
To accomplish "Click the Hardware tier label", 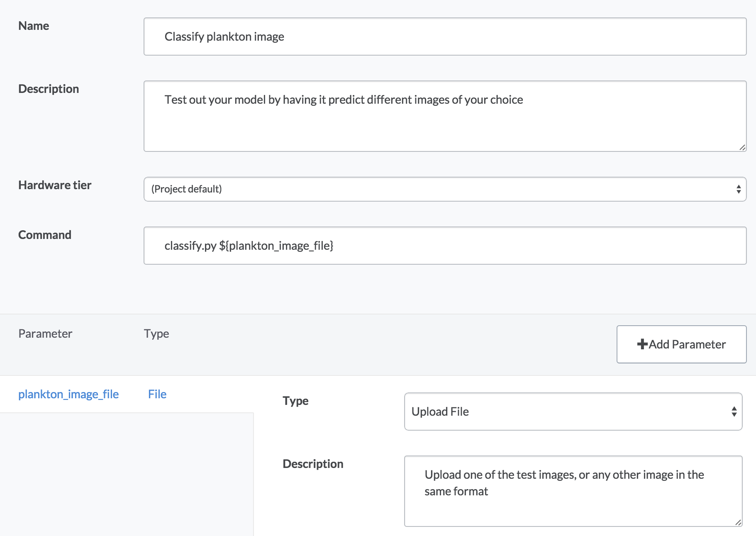I will (x=55, y=185).
